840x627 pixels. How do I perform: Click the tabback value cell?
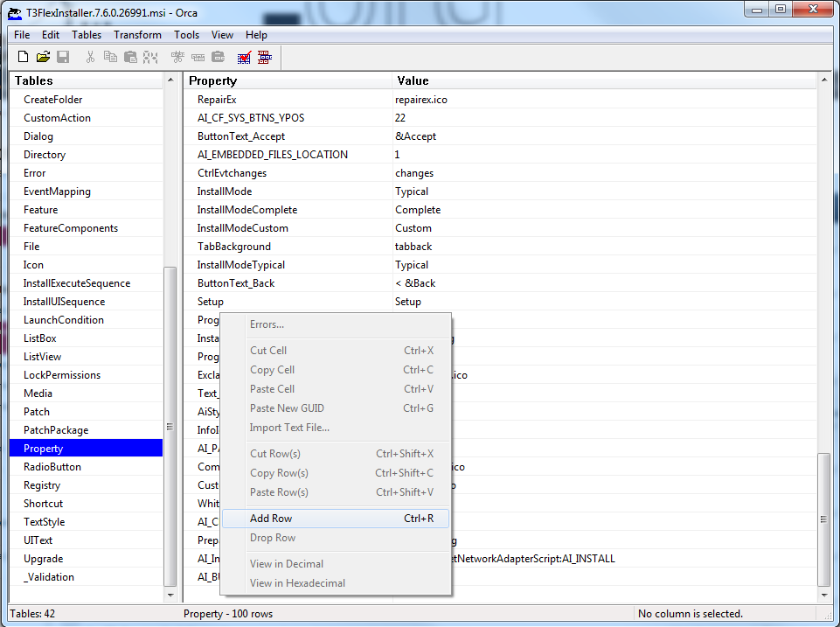(413, 247)
